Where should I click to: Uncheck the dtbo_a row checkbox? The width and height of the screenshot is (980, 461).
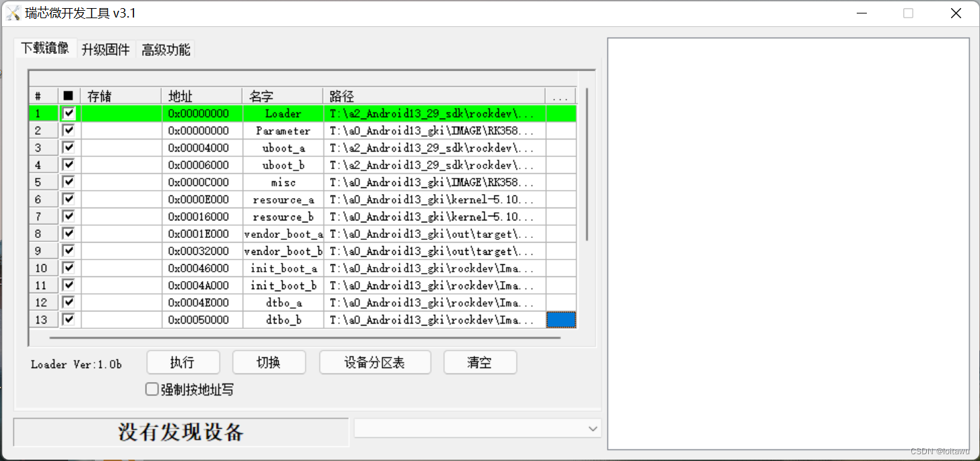[69, 302]
